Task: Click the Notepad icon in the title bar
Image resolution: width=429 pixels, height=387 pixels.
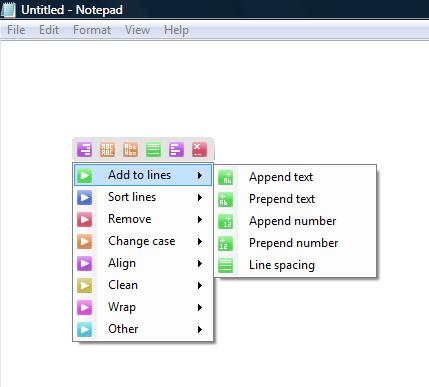Action: click(9, 9)
